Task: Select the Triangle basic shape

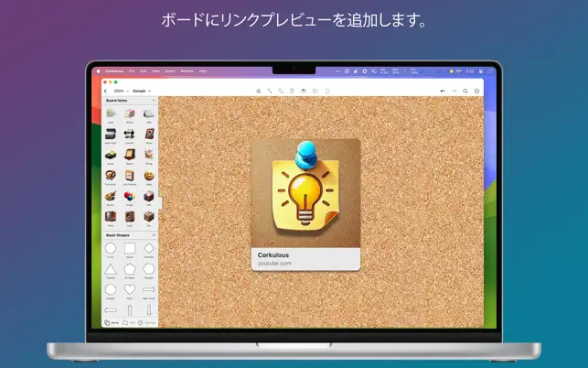Action: coord(111,269)
